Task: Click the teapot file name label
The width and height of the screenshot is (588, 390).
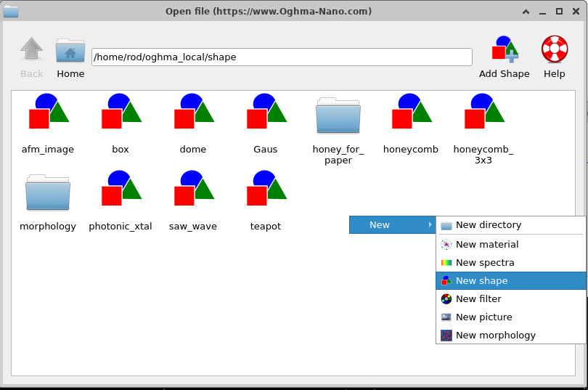Action: point(266,226)
